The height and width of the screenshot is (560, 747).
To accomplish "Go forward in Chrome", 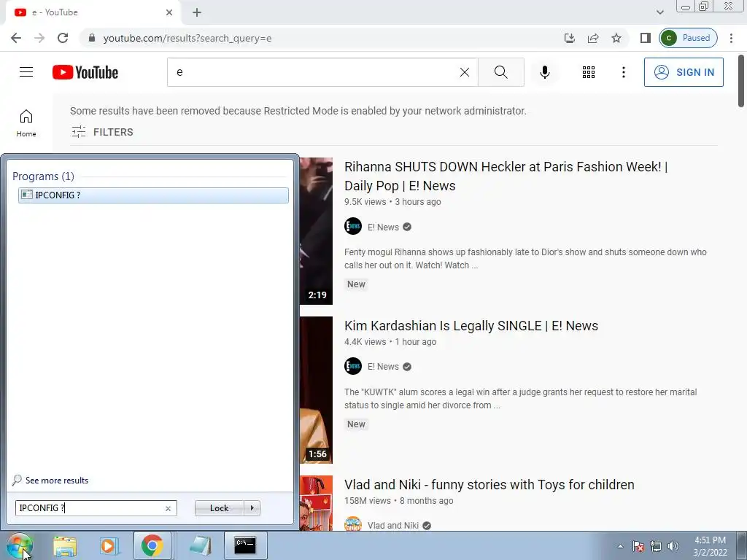I will point(39,38).
